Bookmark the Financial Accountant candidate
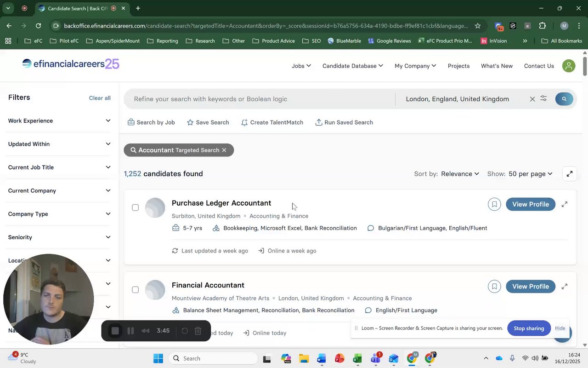Viewport: 588px width, 368px height. (494, 287)
